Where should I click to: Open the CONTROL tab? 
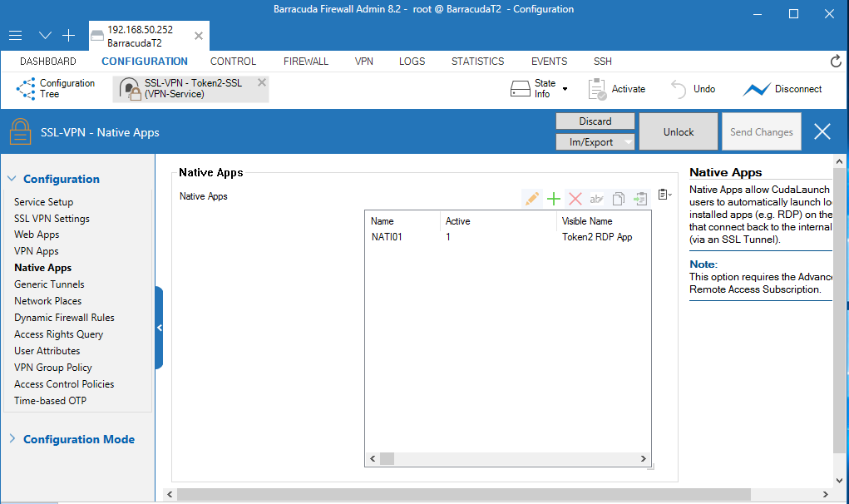click(x=233, y=62)
